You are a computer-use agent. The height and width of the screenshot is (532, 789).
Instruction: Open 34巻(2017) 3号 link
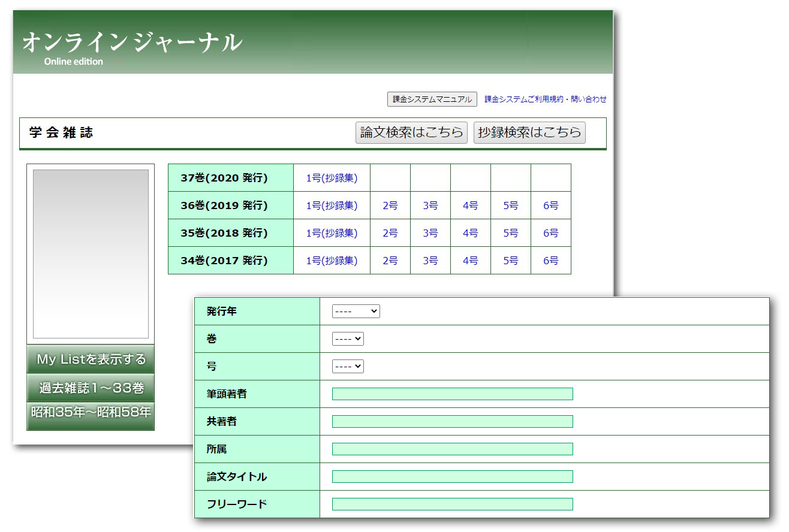(x=430, y=261)
